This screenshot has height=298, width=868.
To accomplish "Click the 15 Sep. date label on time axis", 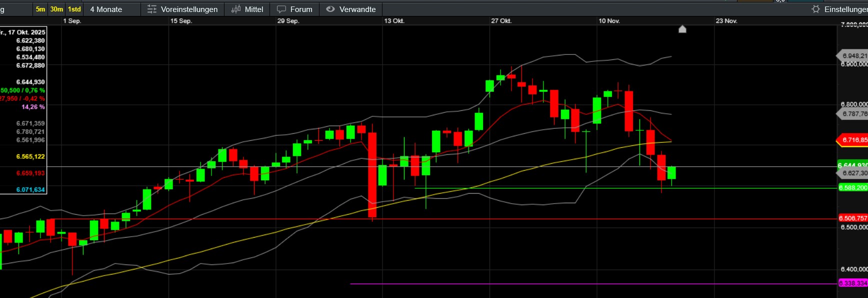I will pyautogui.click(x=181, y=21).
